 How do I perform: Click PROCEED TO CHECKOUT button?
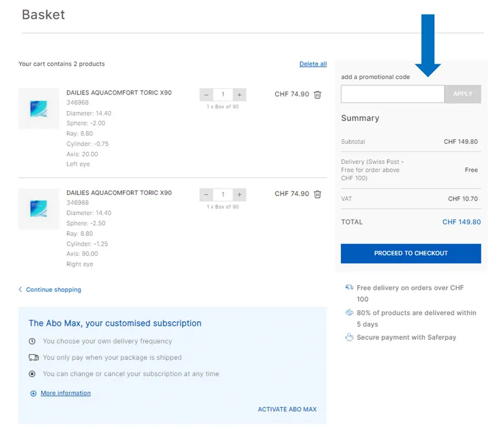(x=411, y=253)
